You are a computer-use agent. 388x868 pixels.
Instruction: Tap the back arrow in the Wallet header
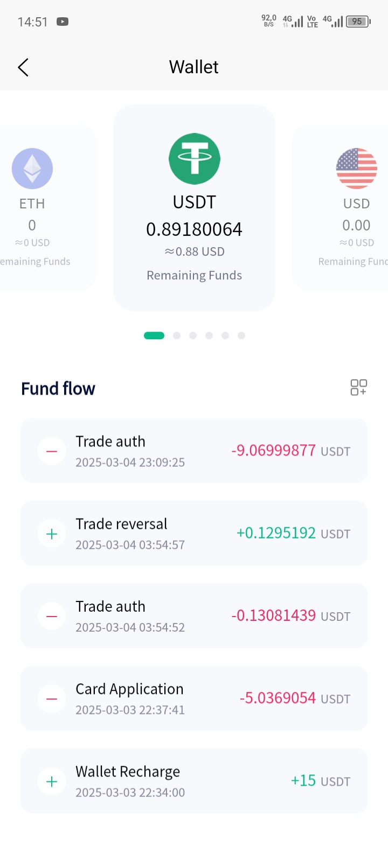[x=23, y=67]
